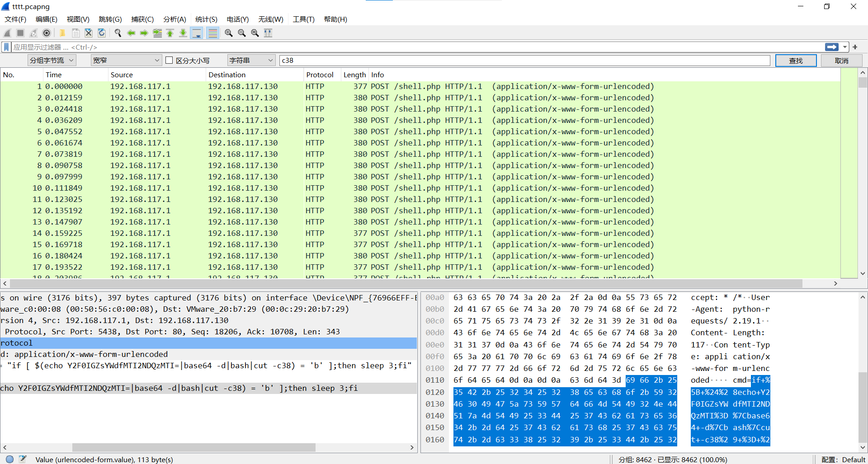Open the 跳转(G) menu
The width and height of the screenshot is (868, 464).
(110, 19)
